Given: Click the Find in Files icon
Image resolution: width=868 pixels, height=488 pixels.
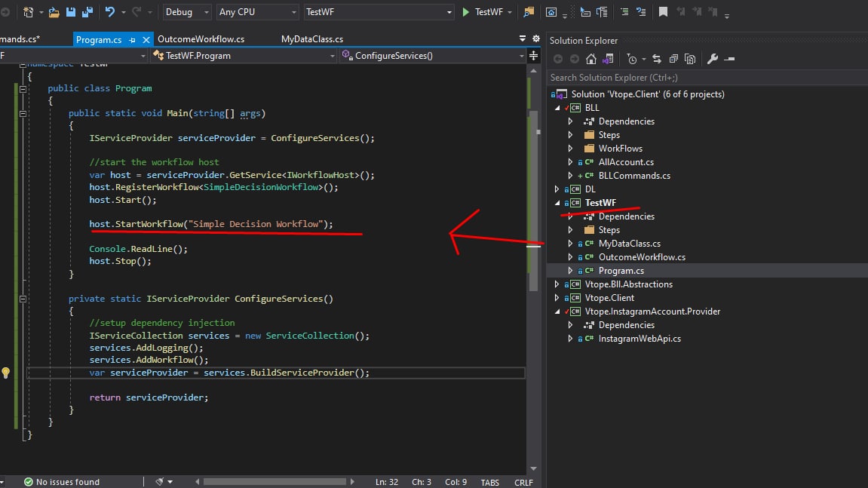Looking at the screenshot, I should coord(529,11).
